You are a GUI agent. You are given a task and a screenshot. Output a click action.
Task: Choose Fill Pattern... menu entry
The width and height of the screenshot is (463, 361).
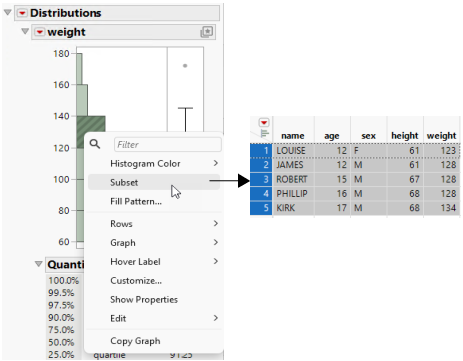click(136, 201)
